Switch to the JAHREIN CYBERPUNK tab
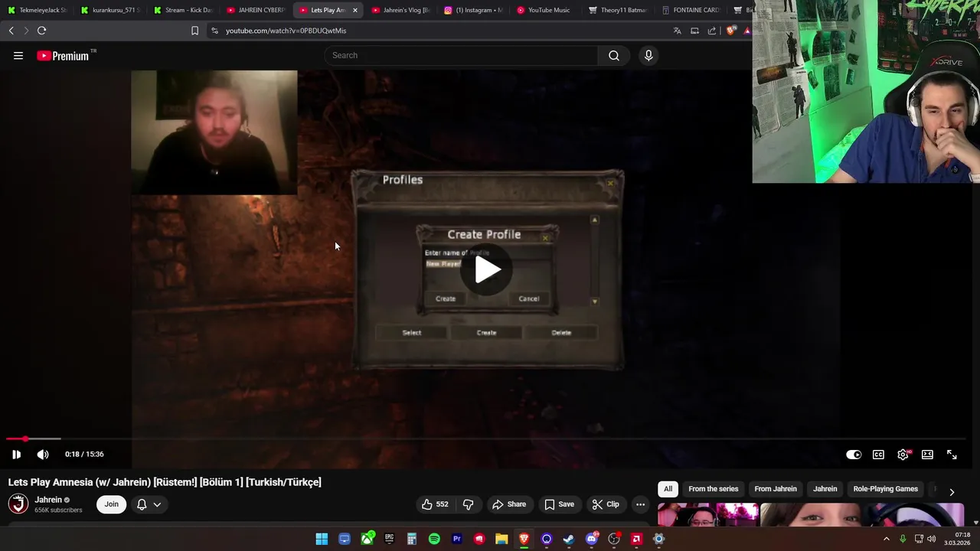980x551 pixels. [256, 10]
